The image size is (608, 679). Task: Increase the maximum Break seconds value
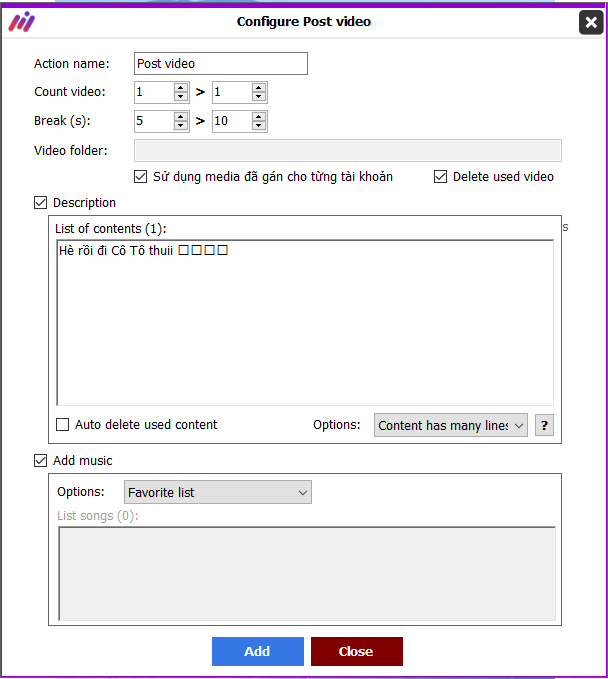pyautogui.click(x=259, y=116)
